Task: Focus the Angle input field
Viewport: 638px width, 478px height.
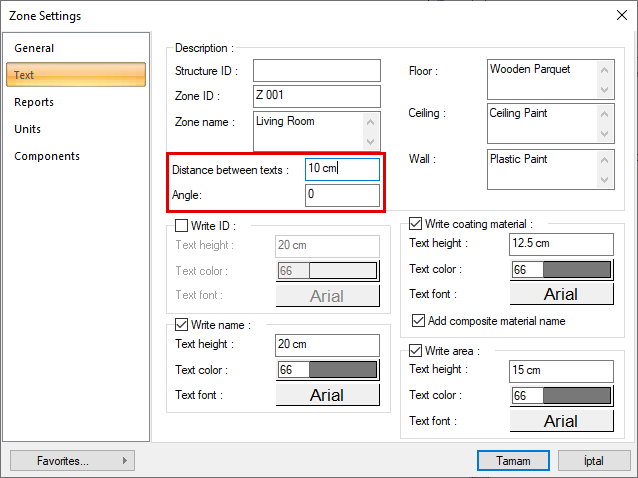Action: [x=342, y=195]
